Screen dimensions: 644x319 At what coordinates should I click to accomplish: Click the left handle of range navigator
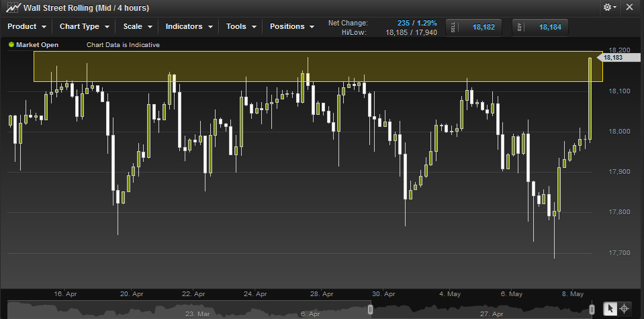[x=370, y=310]
